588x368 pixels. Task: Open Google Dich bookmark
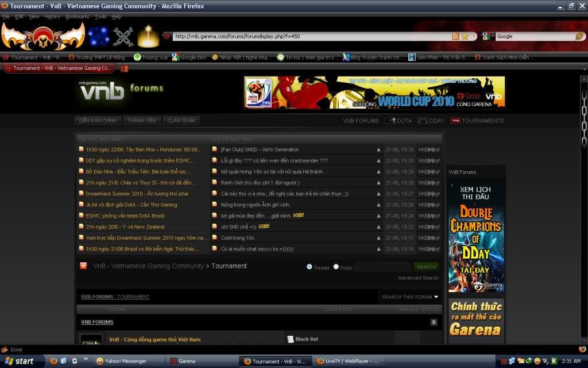coord(189,57)
